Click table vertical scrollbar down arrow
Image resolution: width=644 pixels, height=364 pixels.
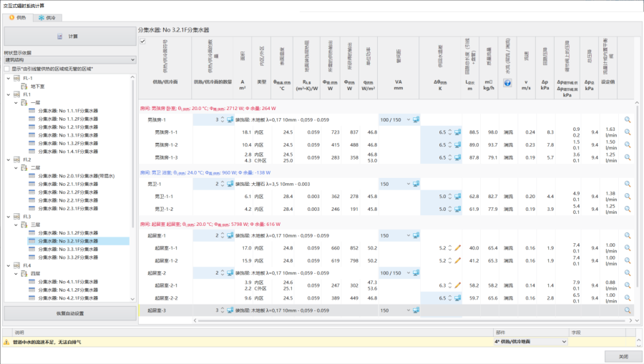coord(637,320)
